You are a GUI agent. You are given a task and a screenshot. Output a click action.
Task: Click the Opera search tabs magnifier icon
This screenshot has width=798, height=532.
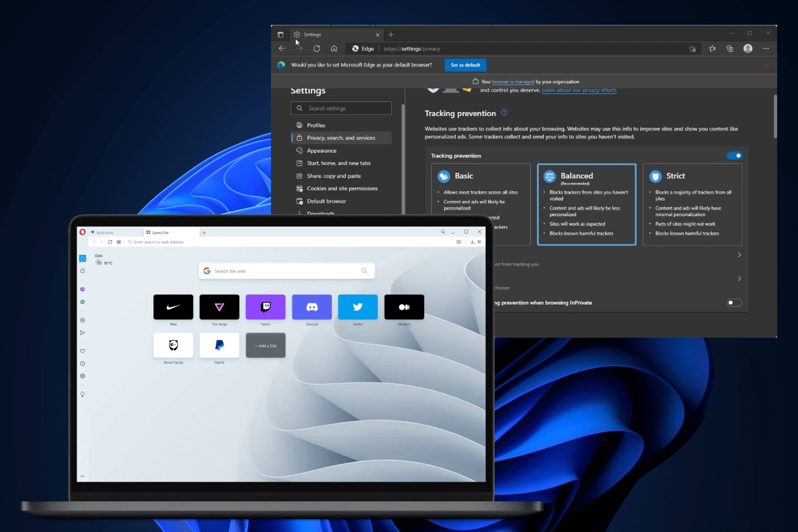point(443,232)
